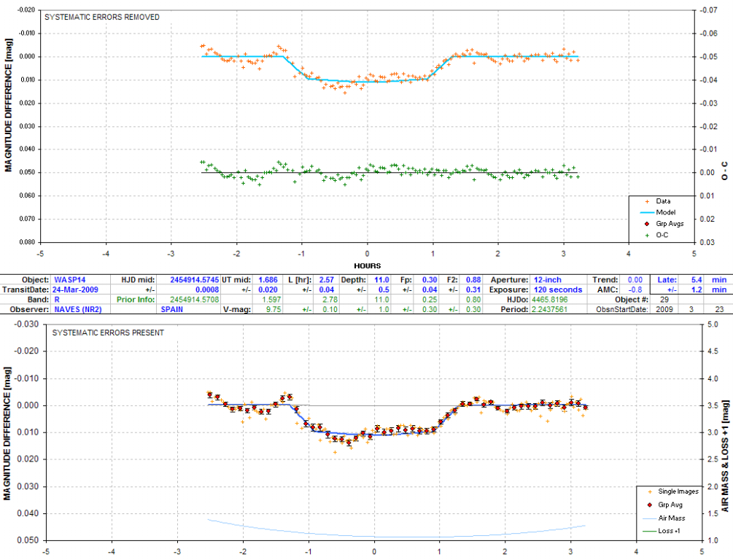Select the "O - C" right axis title
Image resolution: width=733 pixels, height=560 pixels.
(x=724, y=171)
